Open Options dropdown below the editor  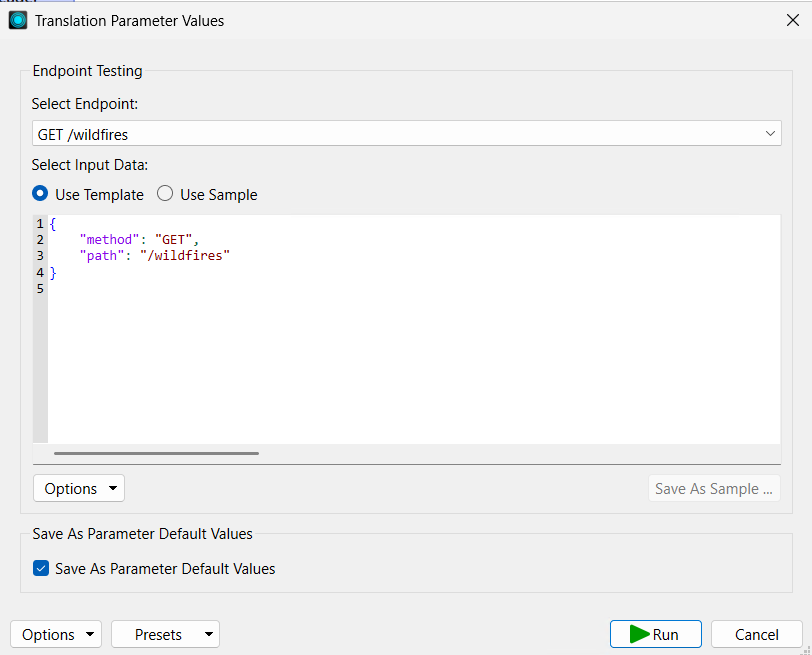[x=79, y=488]
